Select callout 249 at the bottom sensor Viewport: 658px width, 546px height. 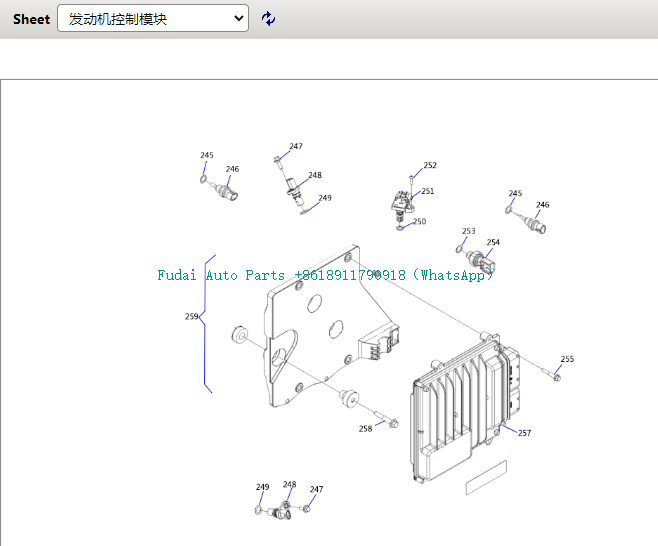coord(262,487)
